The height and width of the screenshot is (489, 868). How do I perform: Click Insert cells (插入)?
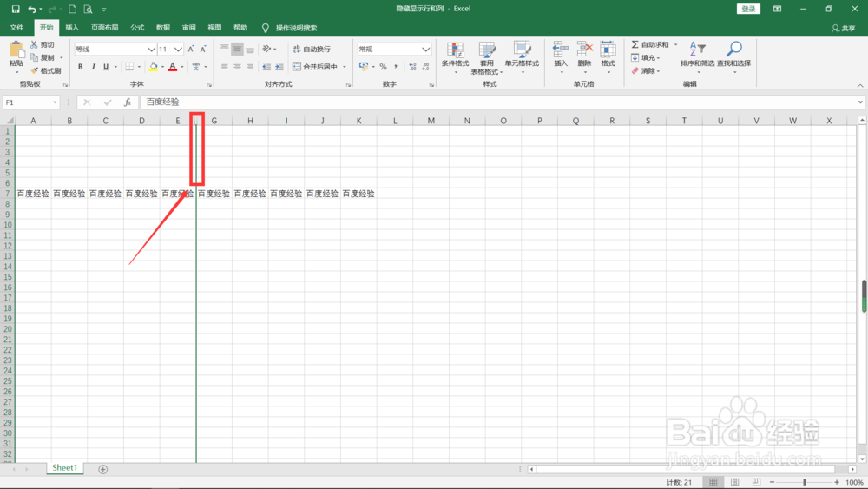(x=561, y=57)
